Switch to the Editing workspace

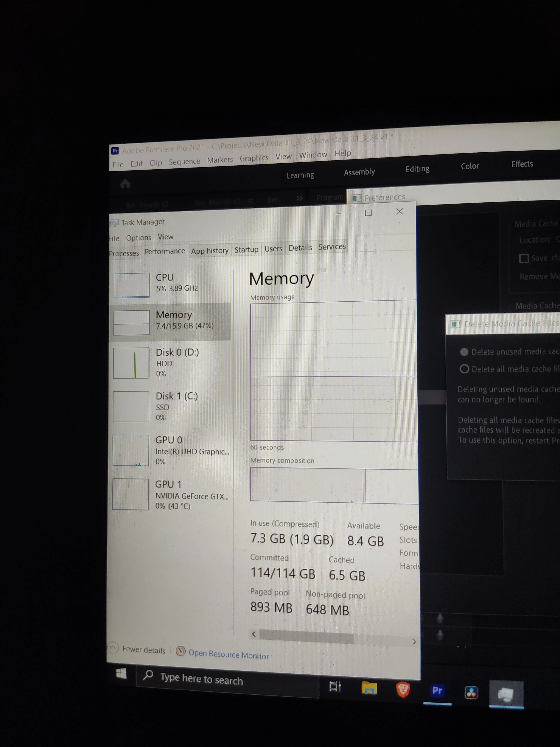coord(417,169)
